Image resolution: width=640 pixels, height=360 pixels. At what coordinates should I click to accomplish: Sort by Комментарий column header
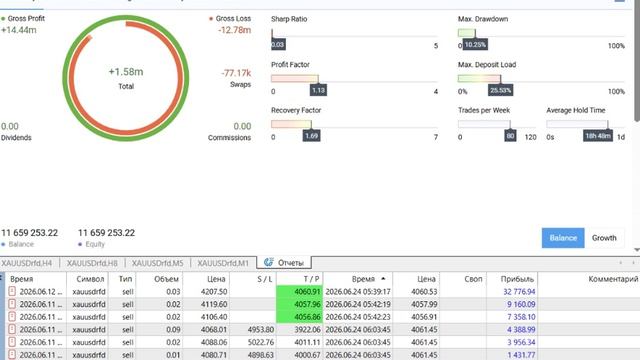589,279
